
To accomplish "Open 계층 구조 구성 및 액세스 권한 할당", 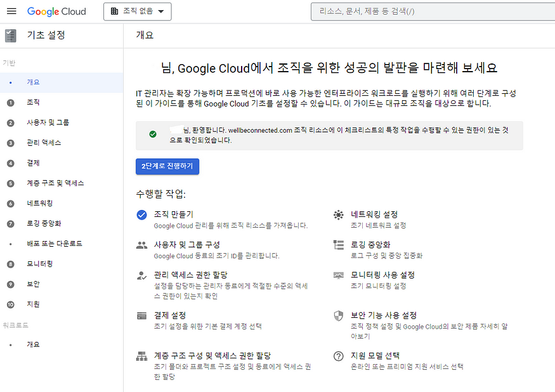I will tap(212, 356).
